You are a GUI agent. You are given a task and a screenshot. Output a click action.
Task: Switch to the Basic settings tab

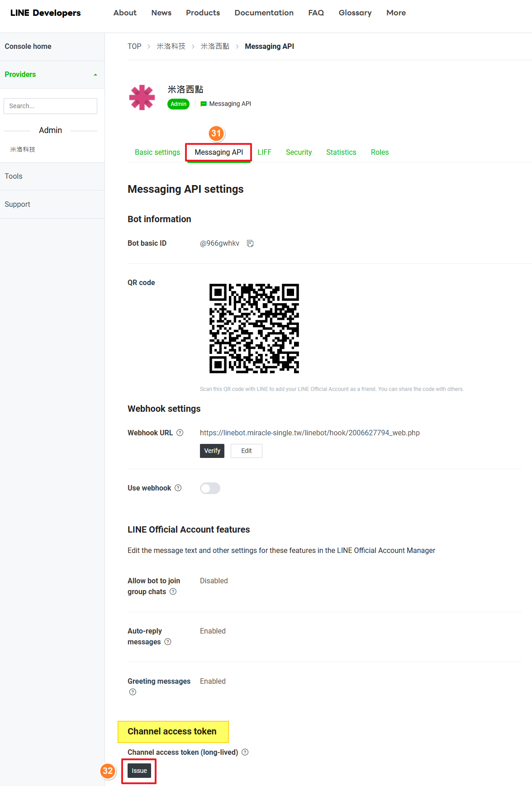pos(157,152)
